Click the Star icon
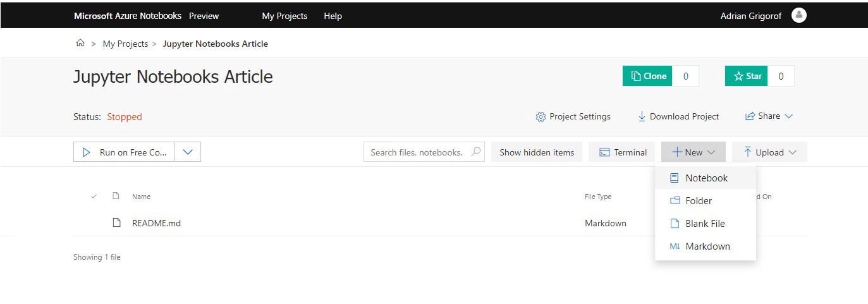The width and height of the screenshot is (868, 304). 738,76
